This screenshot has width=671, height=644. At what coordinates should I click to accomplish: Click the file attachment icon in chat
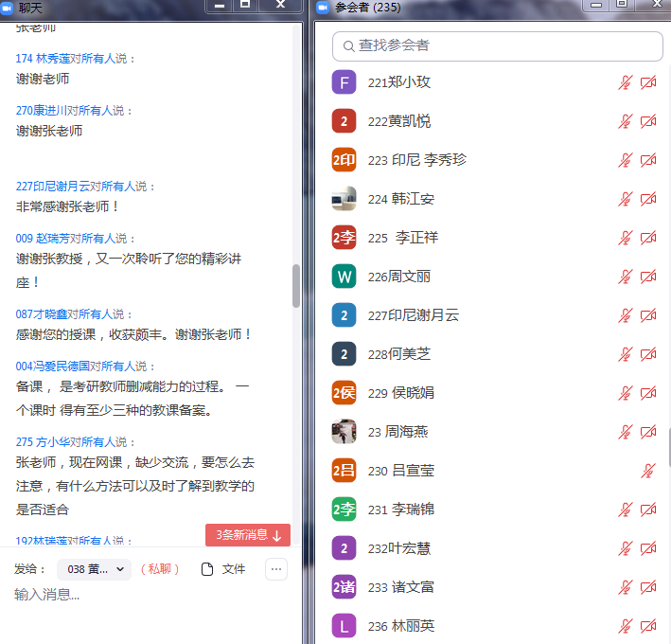208,569
